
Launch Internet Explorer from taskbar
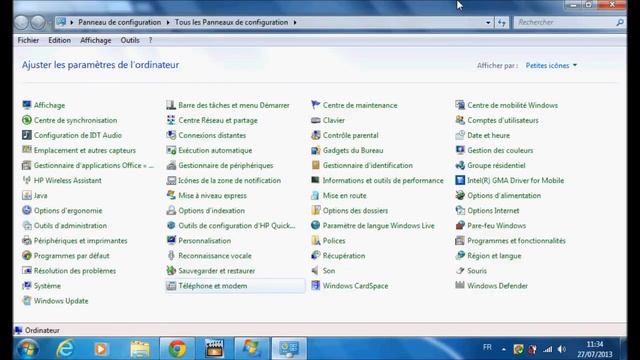click(x=64, y=349)
